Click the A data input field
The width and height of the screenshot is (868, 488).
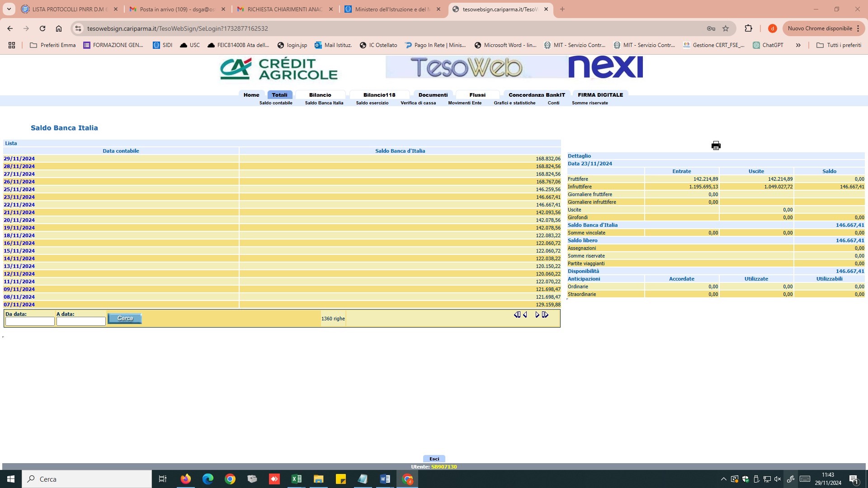[x=81, y=321]
